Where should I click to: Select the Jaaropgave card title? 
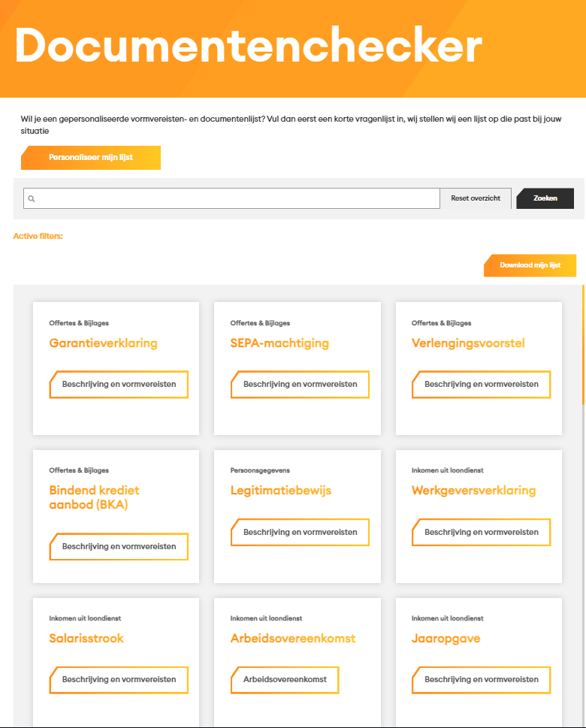coord(446,639)
